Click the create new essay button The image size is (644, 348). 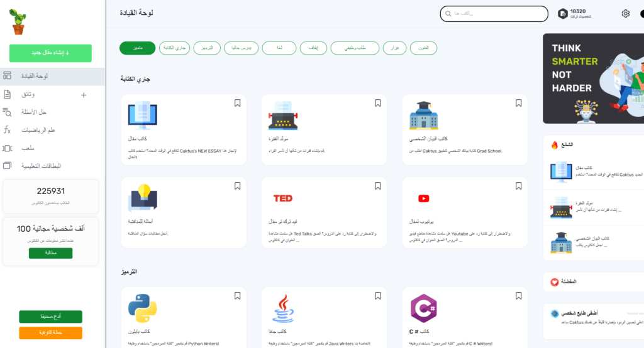click(50, 53)
